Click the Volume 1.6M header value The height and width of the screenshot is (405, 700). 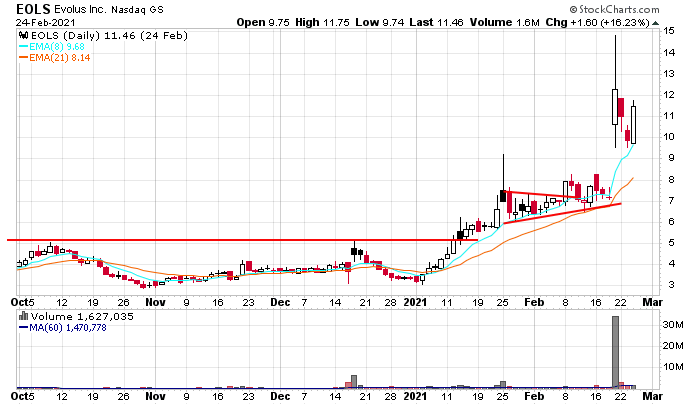(504, 22)
